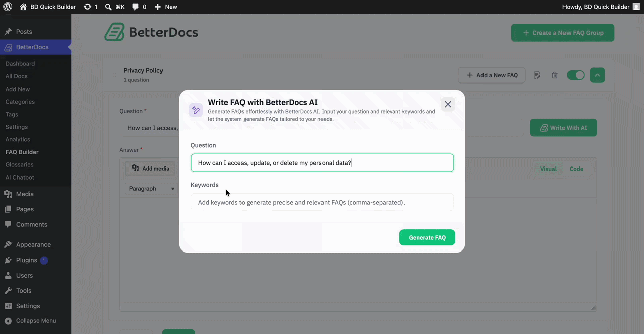Open the BD Quick Builder site home link
This screenshot has height=334, width=644.
[48, 7]
